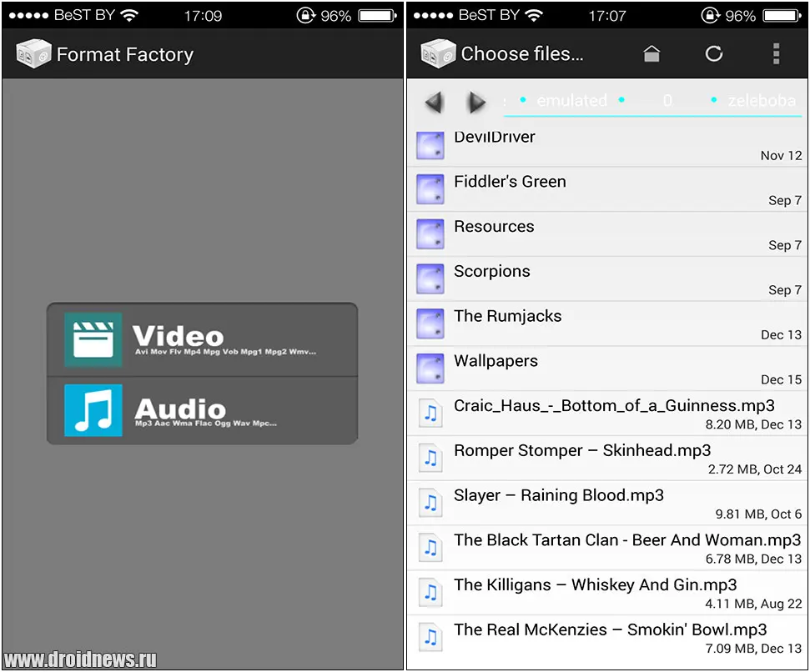Tap the Dec 15 date of Wallpapers
The image size is (810, 672).
point(781,380)
